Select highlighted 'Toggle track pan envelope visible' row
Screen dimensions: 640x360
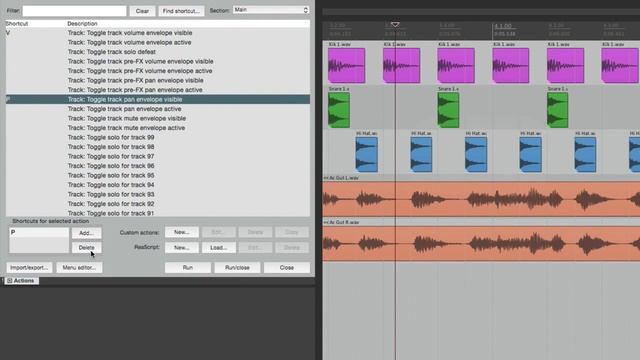click(158, 99)
